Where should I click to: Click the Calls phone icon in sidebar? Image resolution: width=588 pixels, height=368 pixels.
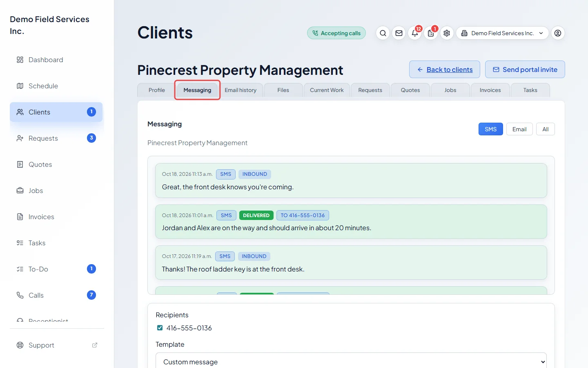[20, 295]
